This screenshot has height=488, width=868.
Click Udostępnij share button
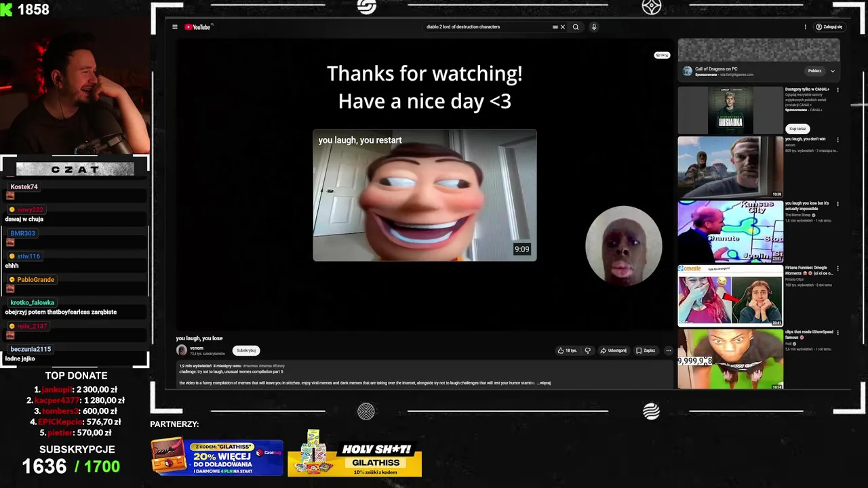[x=613, y=350]
